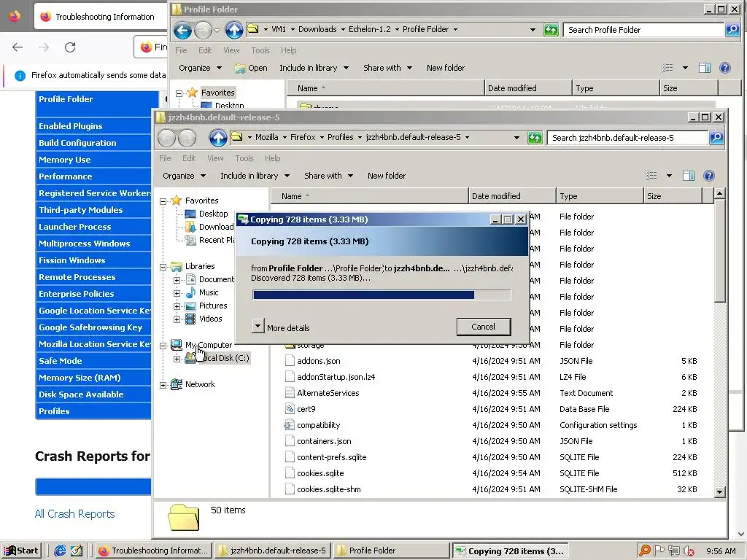
Task: Sort by Date modified in front explorer
Action: click(512, 196)
